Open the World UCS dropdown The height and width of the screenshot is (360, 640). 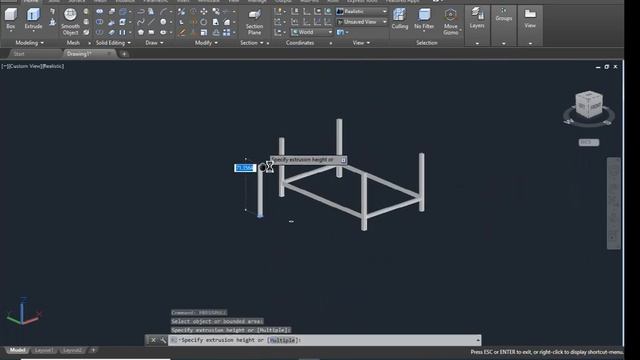[312, 32]
